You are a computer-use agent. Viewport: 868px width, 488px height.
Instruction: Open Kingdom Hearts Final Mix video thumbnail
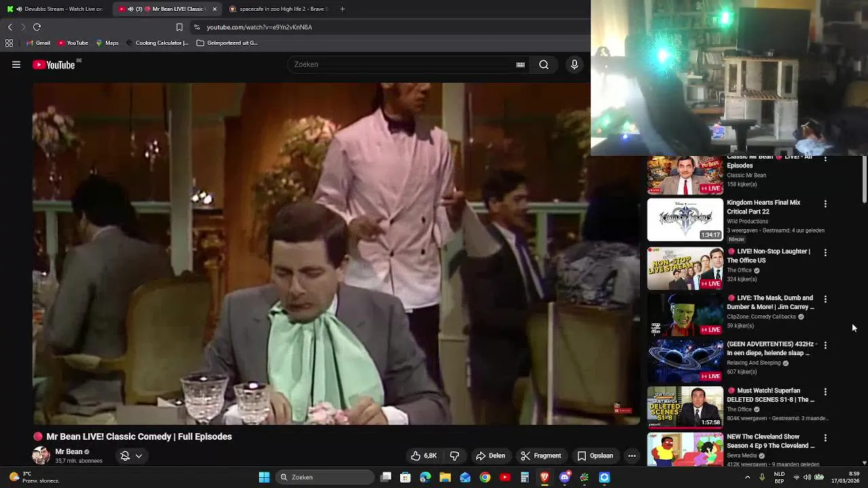tap(685, 220)
